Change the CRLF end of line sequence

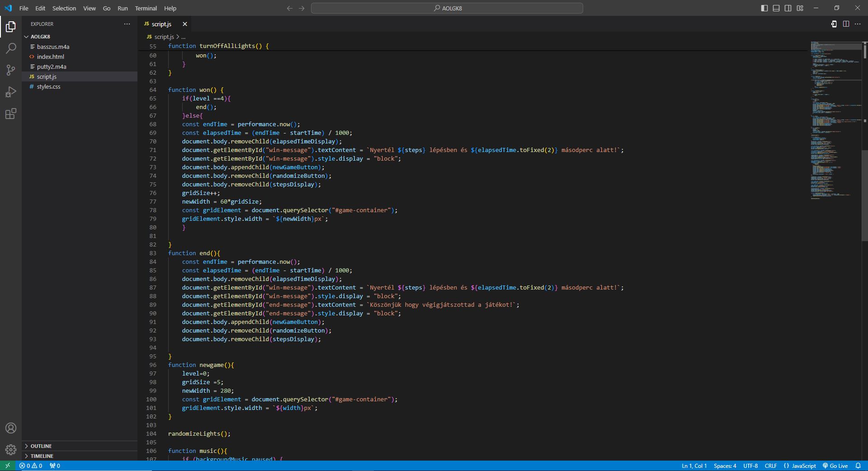coord(770,466)
